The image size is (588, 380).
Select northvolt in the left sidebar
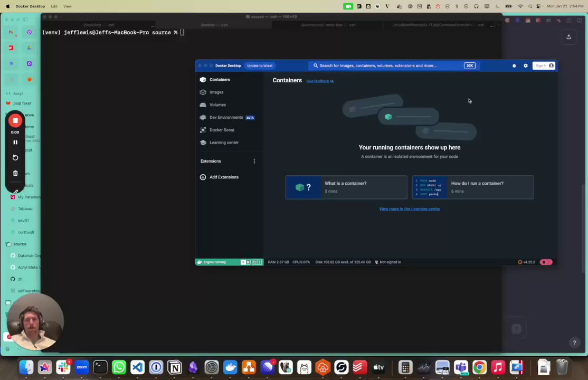25,232
